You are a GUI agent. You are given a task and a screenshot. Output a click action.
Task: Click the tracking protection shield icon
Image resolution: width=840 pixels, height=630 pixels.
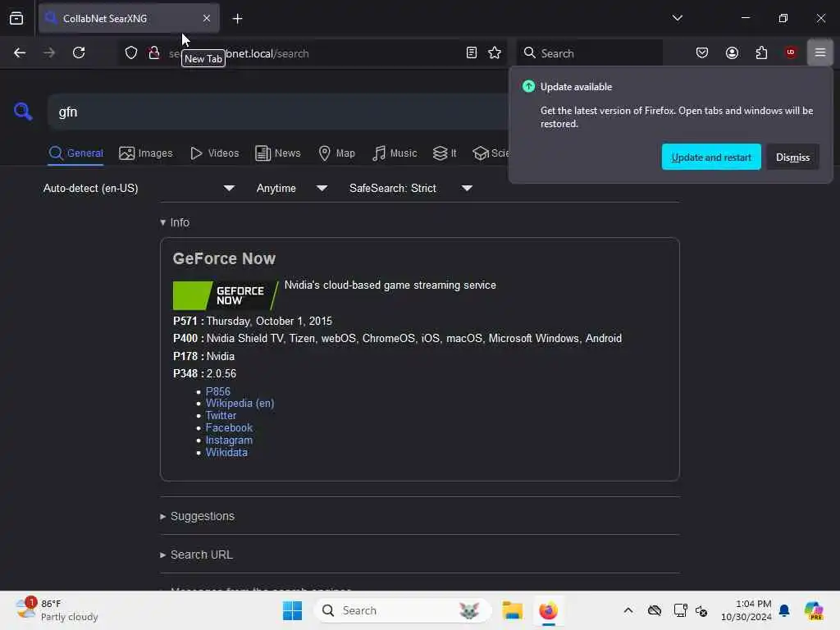pos(131,52)
